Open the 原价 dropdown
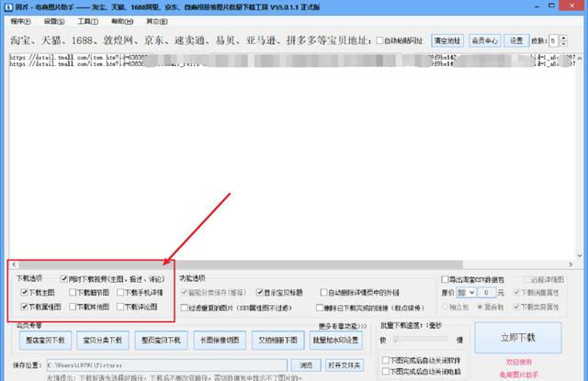The width and height of the screenshot is (588, 381). tap(466, 292)
